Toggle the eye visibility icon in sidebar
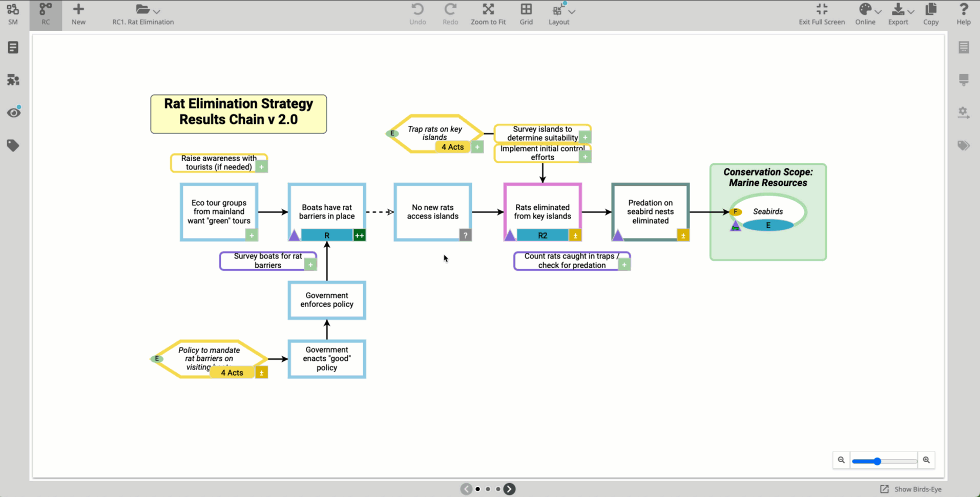Image resolution: width=980 pixels, height=497 pixels. click(x=13, y=113)
